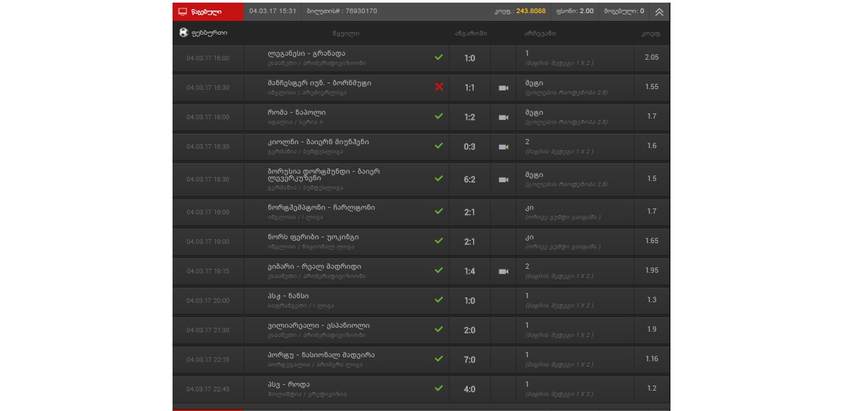Click the odds value 1.16

pos(651,359)
